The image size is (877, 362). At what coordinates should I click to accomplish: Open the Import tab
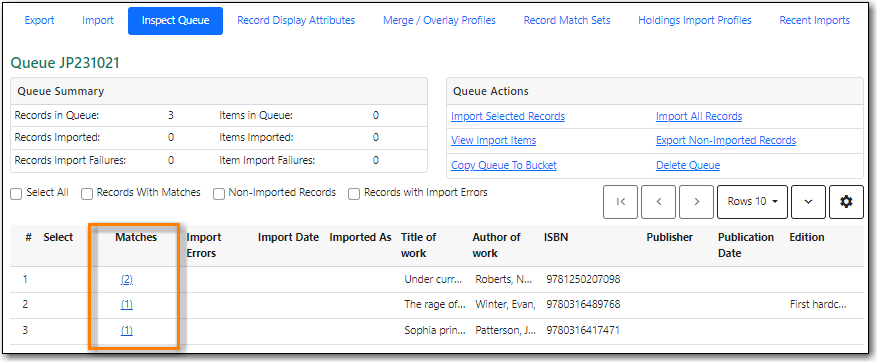(x=98, y=21)
